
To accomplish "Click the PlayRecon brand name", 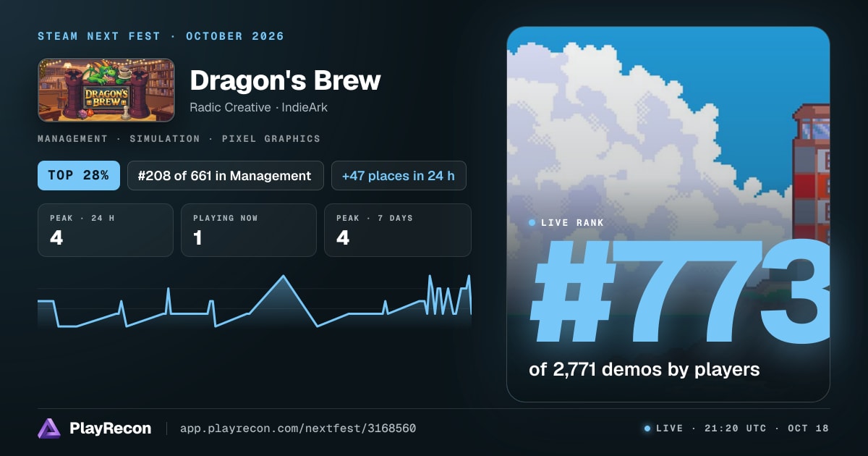I will pos(111,428).
